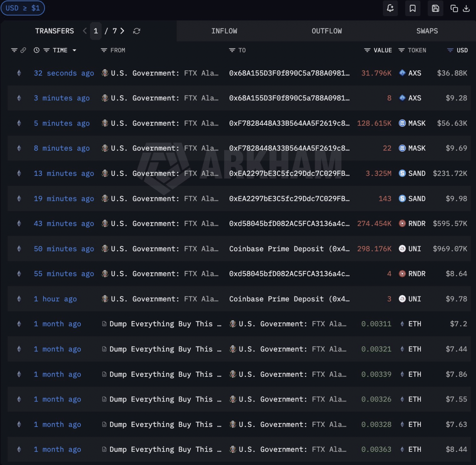Bookmark this view with the bookmark icon

[413, 8]
